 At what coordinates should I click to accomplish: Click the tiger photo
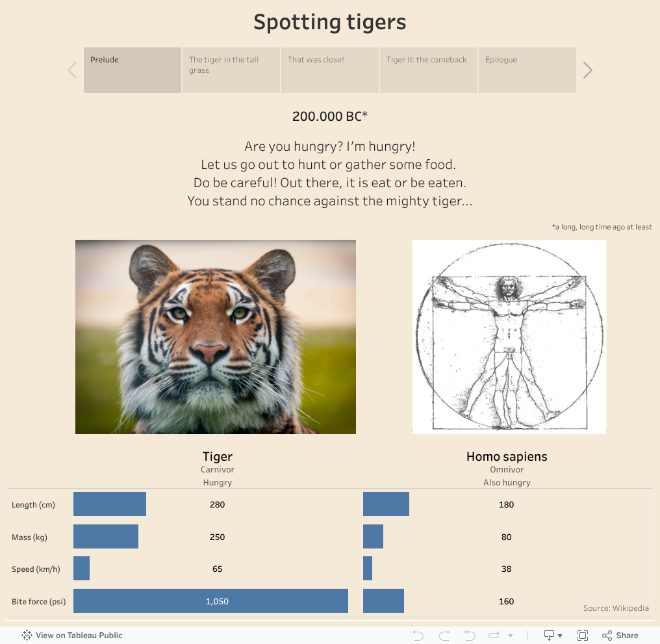(216, 337)
